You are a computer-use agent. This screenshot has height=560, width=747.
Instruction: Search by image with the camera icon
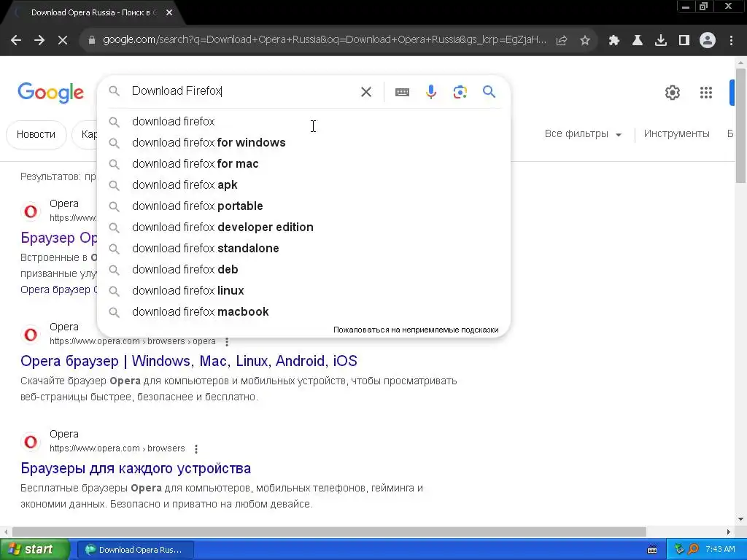pyautogui.click(x=460, y=91)
